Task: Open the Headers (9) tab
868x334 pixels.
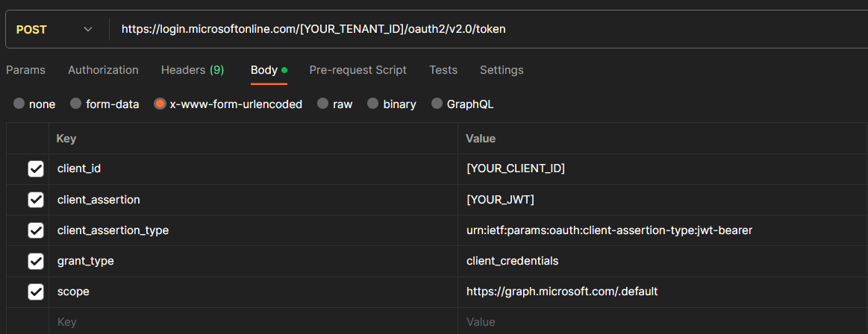Action: coord(193,70)
